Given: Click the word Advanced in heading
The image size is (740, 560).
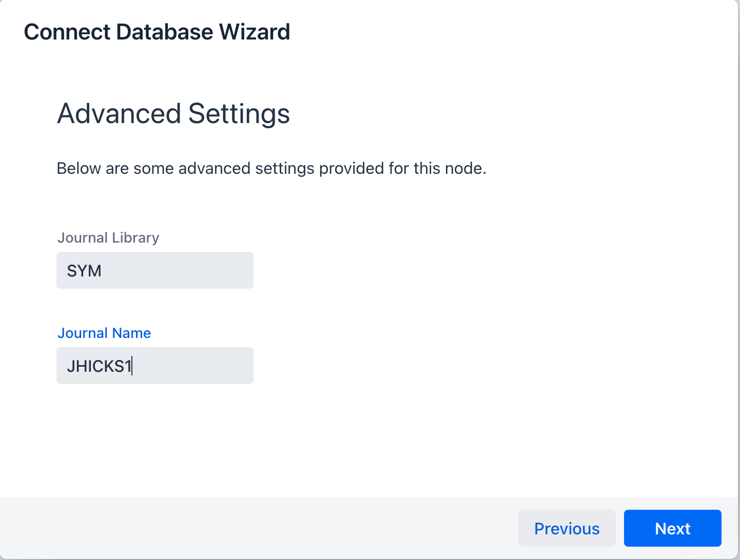Looking at the screenshot, I should pos(119,113).
